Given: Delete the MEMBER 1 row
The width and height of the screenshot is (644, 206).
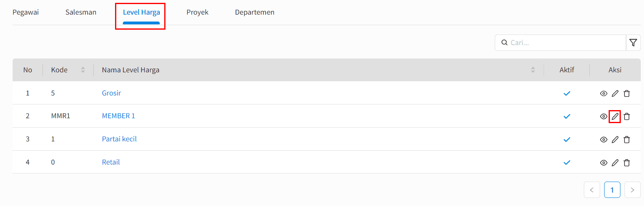Looking at the screenshot, I should pos(627,117).
